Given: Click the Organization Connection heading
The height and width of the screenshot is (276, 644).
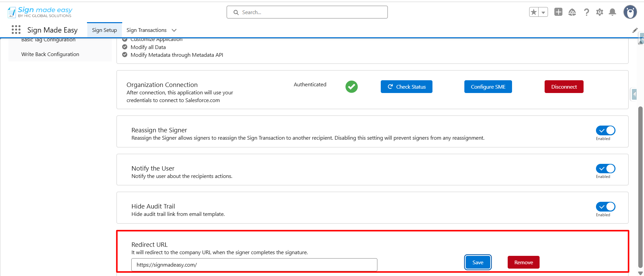Looking at the screenshot, I should (x=162, y=85).
